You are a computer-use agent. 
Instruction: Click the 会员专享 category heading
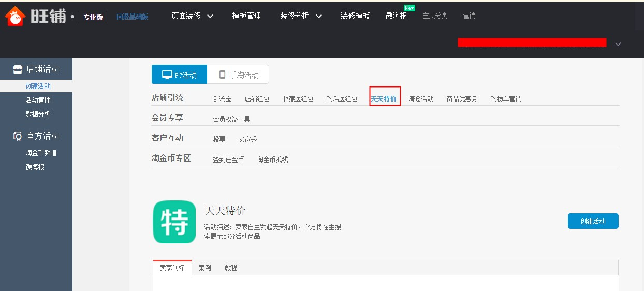pos(167,118)
